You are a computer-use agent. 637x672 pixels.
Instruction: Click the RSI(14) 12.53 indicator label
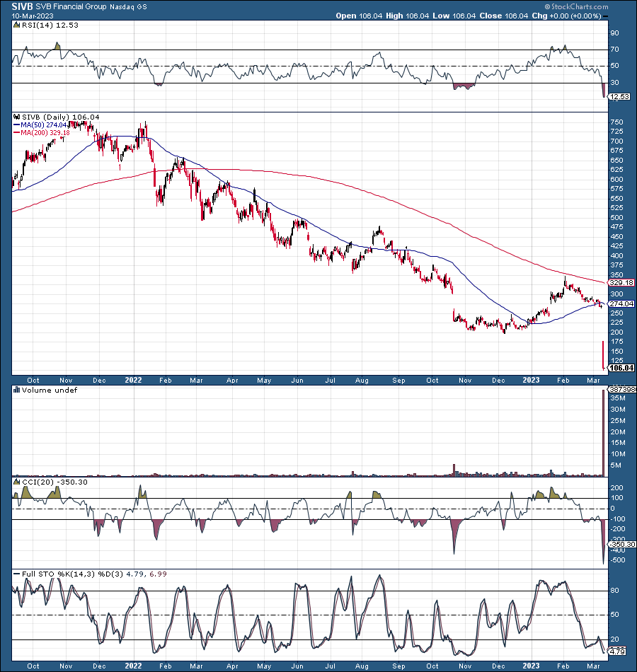pyautogui.click(x=50, y=25)
